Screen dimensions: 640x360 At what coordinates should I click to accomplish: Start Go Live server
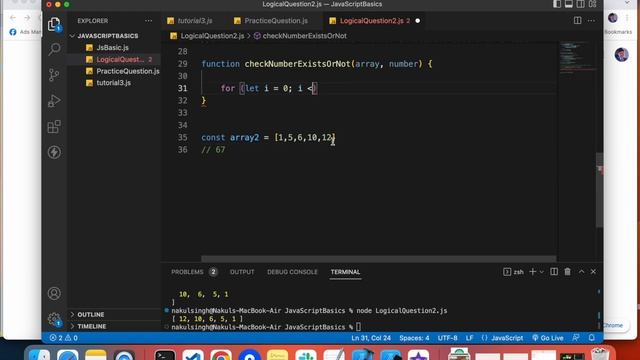point(548,338)
